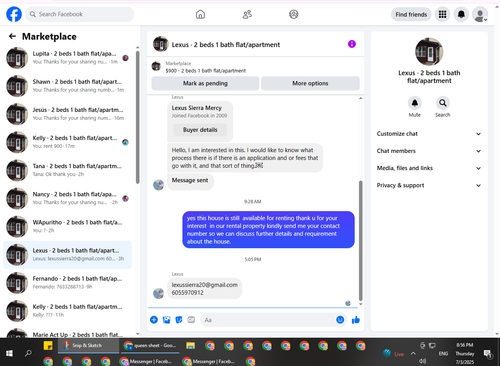Image resolution: width=500 pixels, height=366 pixels.
Task: Expand Media, files and links section
Action: click(429, 168)
